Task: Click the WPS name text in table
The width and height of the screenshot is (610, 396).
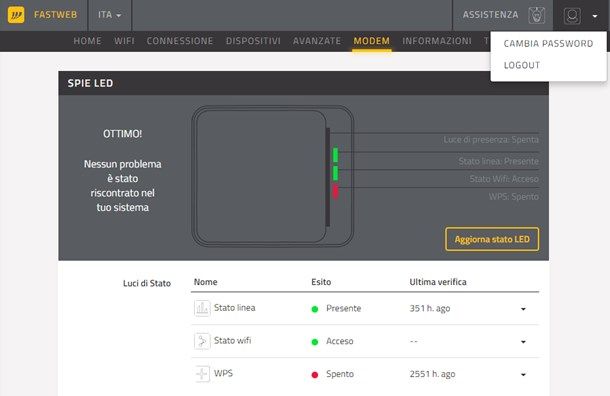Action: coord(223,373)
